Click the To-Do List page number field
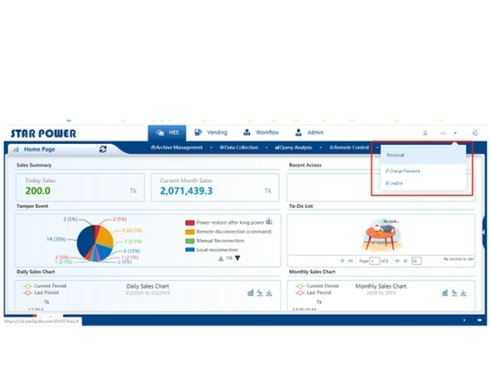The width and height of the screenshot is (490, 367). pos(374,261)
